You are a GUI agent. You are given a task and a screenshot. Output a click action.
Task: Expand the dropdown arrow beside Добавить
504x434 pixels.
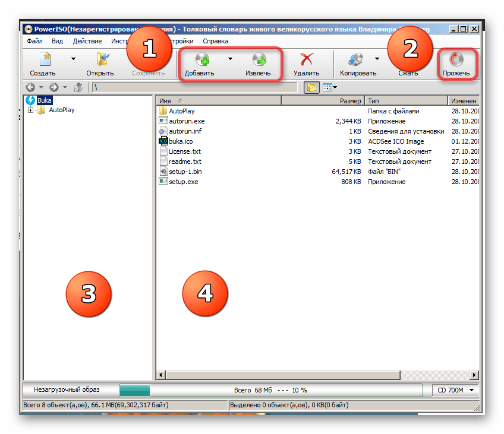230,59
